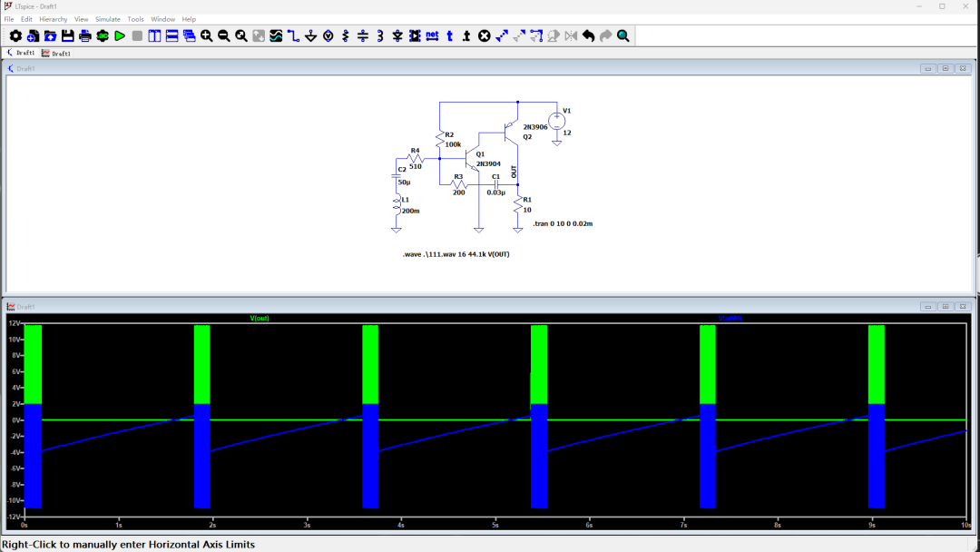Open the Simulate menu

click(x=108, y=19)
